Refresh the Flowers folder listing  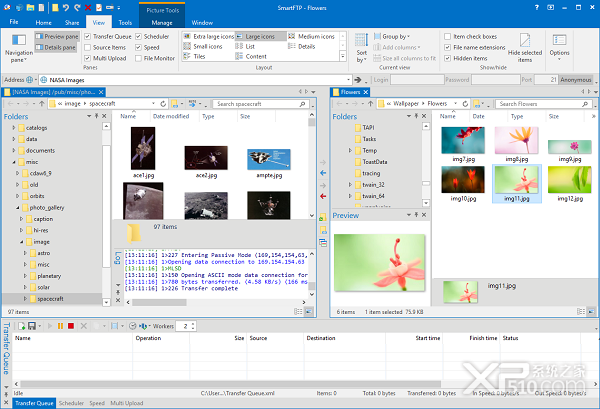point(465,104)
